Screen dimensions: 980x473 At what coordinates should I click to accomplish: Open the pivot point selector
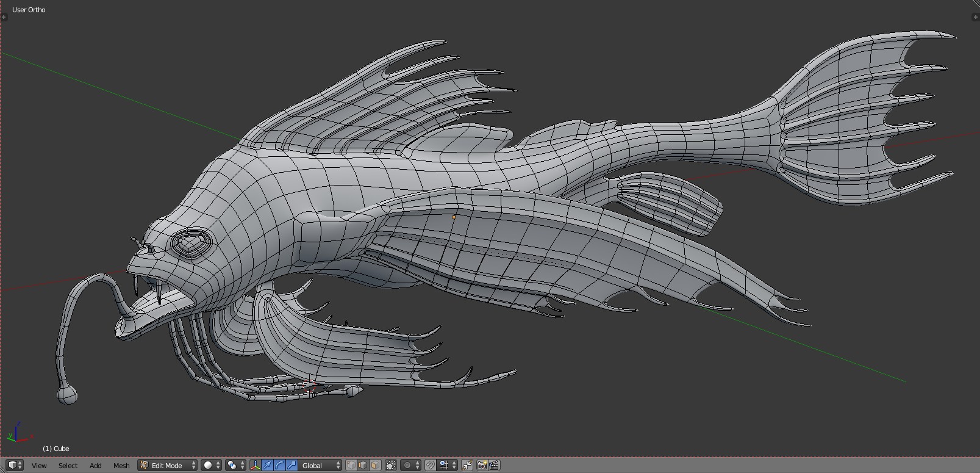pos(235,465)
